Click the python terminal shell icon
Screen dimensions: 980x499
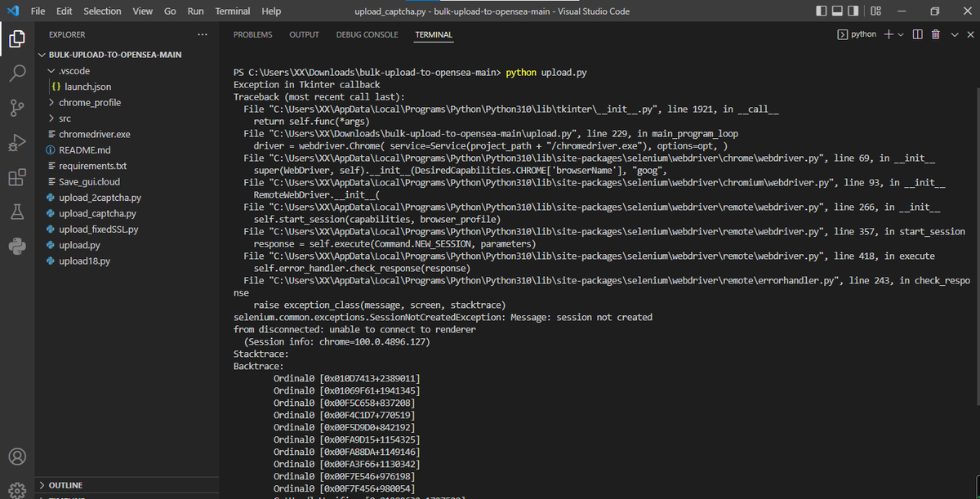pos(843,34)
